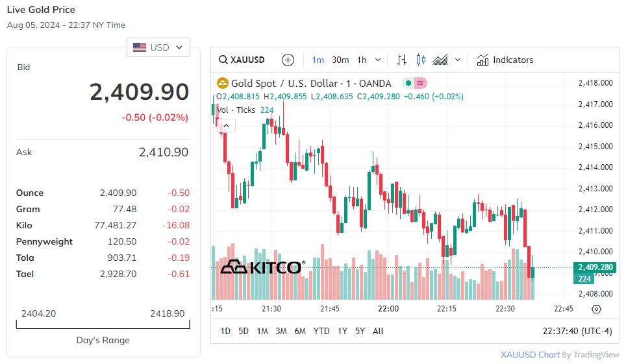Image resolution: width=626 pixels, height=364 pixels.
Task: Expand the chart style dropdown arrow
Action: click(458, 60)
